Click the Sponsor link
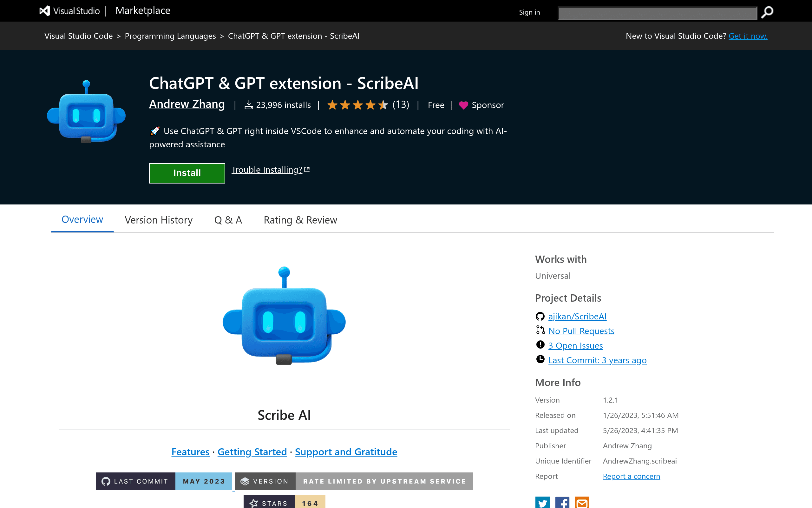 (488, 105)
